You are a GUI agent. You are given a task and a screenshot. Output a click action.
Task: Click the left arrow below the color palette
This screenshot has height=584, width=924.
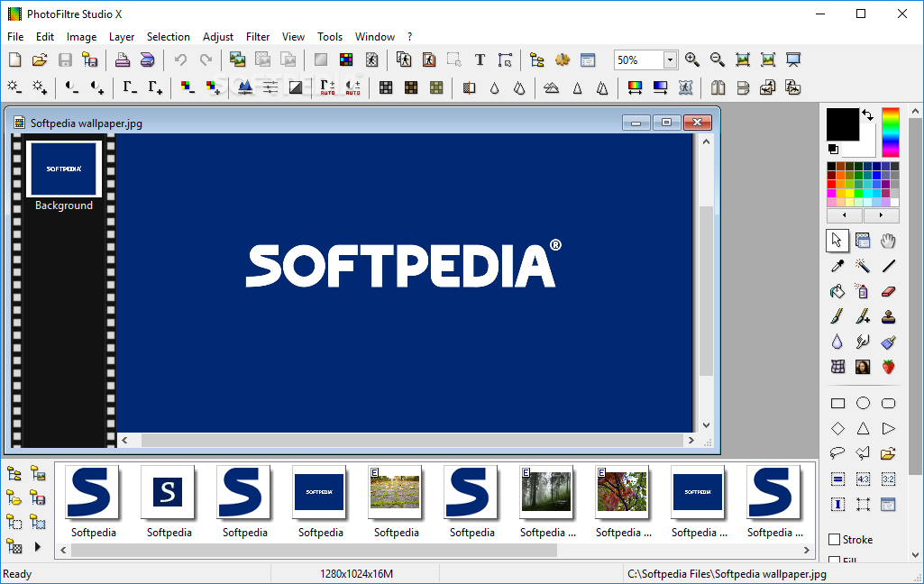coord(844,214)
